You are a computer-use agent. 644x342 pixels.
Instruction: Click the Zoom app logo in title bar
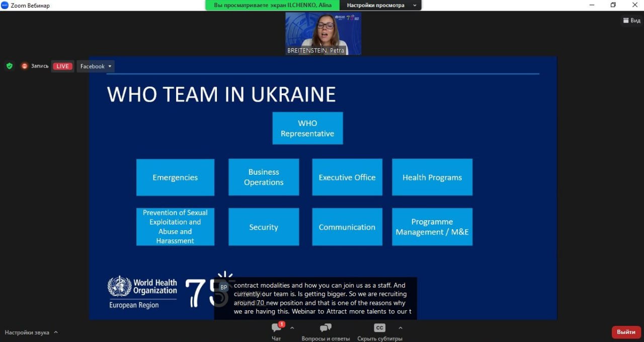(x=5, y=5)
